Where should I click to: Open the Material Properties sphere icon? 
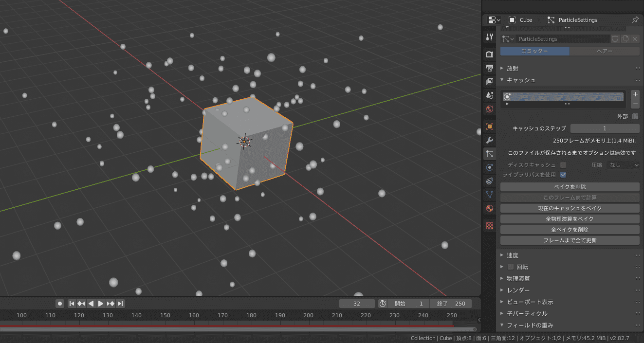tap(489, 208)
